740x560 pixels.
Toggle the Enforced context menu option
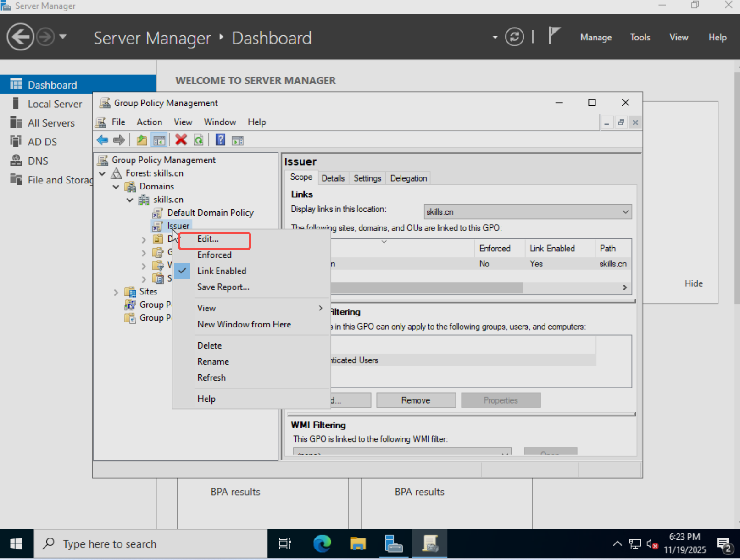coord(251,255)
